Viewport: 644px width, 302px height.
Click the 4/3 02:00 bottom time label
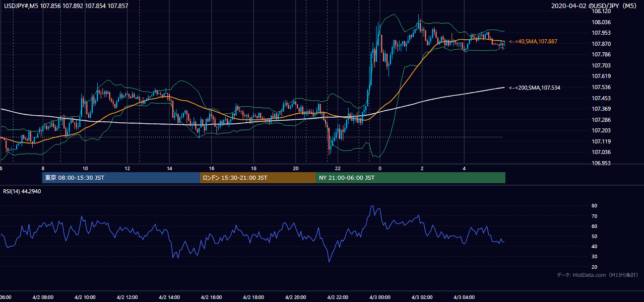point(422,297)
